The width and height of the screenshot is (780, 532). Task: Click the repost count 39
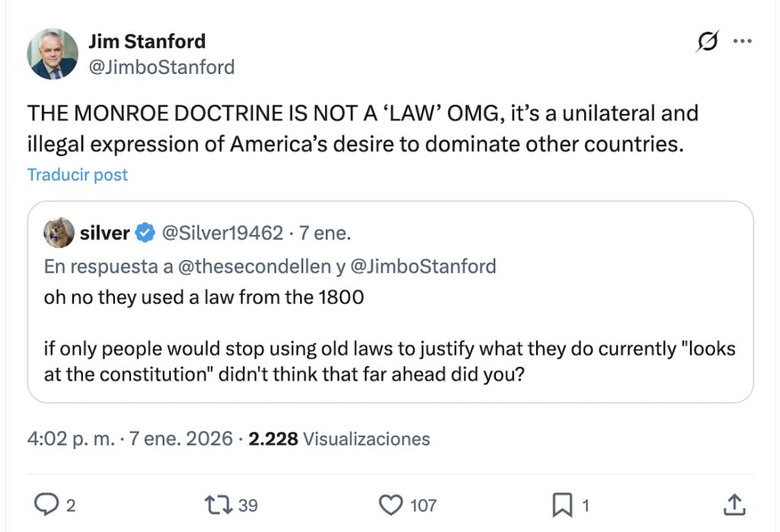point(248,505)
